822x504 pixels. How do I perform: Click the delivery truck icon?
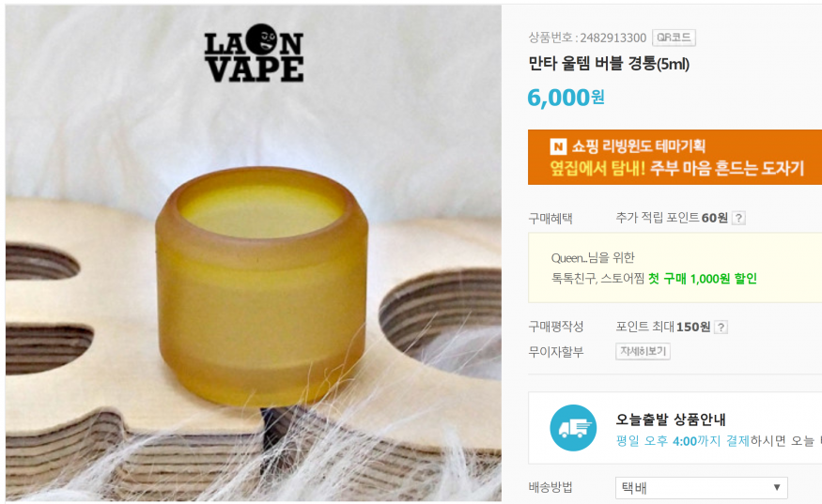tap(573, 428)
